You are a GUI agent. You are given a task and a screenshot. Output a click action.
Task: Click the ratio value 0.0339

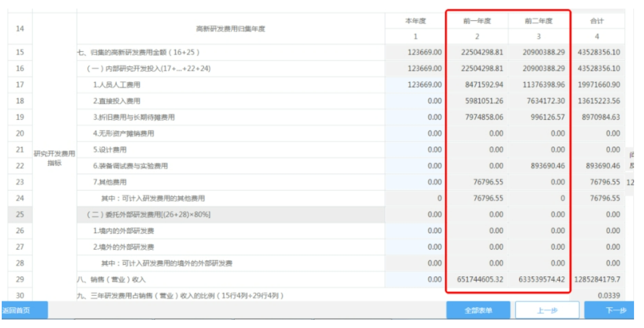click(609, 296)
